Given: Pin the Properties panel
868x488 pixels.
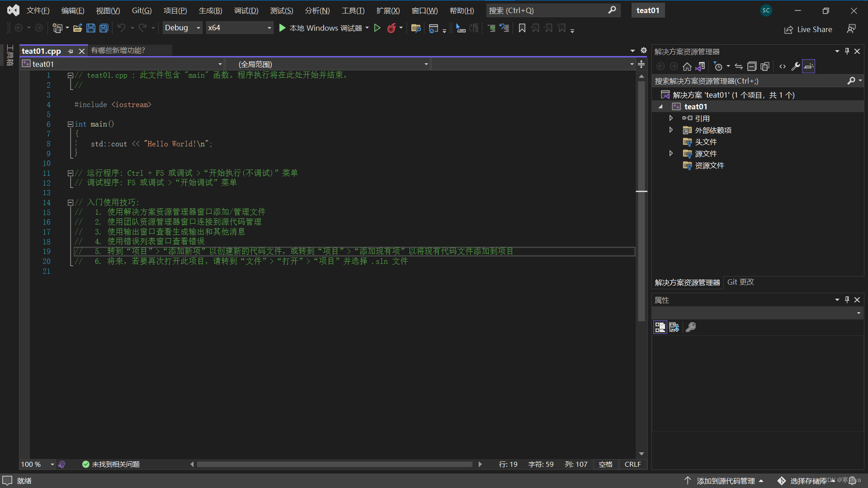Looking at the screenshot, I should tap(847, 300).
